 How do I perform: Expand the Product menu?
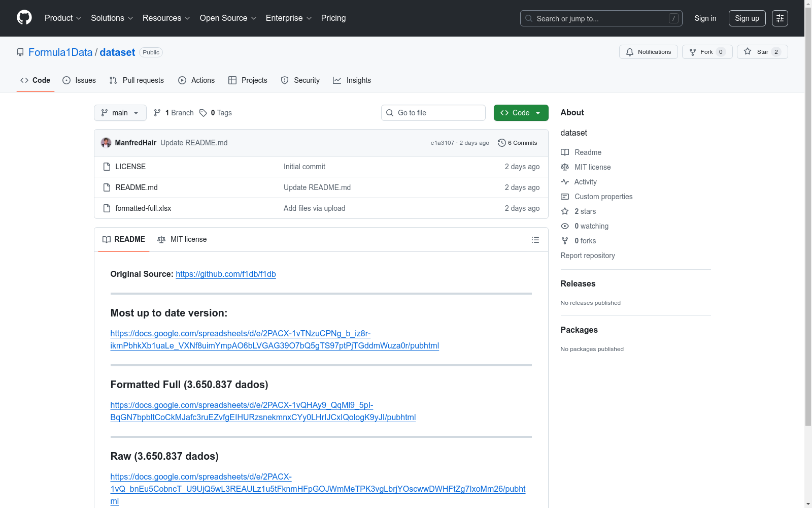pos(63,18)
